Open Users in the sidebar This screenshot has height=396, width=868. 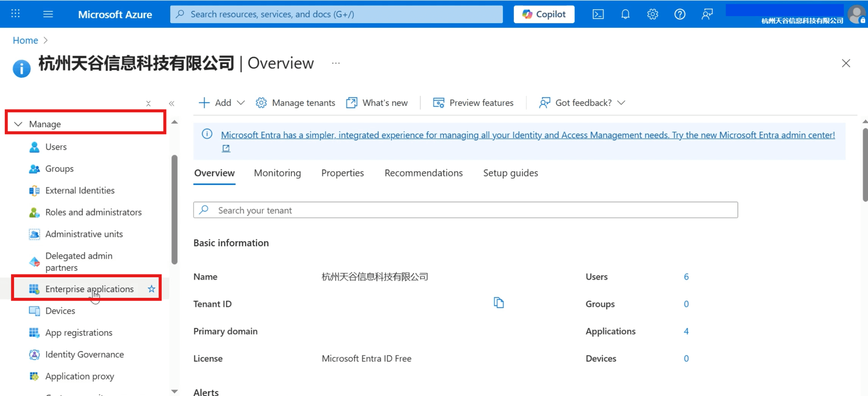tap(56, 147)
